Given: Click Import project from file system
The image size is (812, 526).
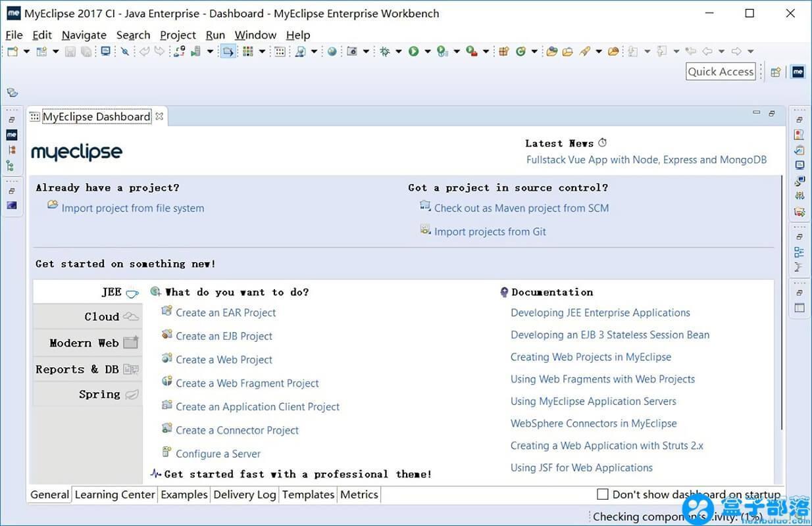Looking at the screenshot, I should tap(132, 208).
